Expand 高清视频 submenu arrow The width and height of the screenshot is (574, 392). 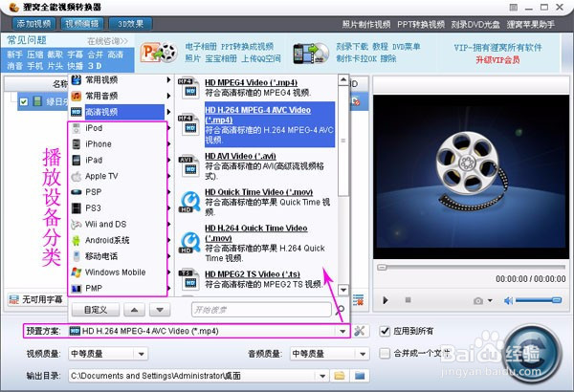[x=168, y=112]
